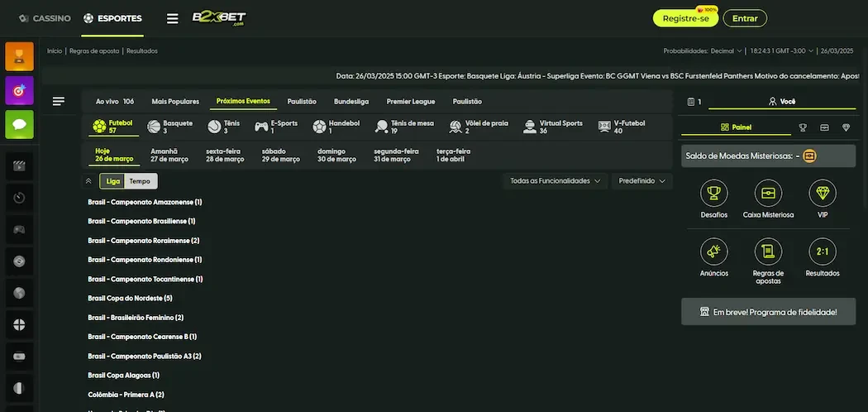Open the green chat bubble icon

[x=19, y=124]
